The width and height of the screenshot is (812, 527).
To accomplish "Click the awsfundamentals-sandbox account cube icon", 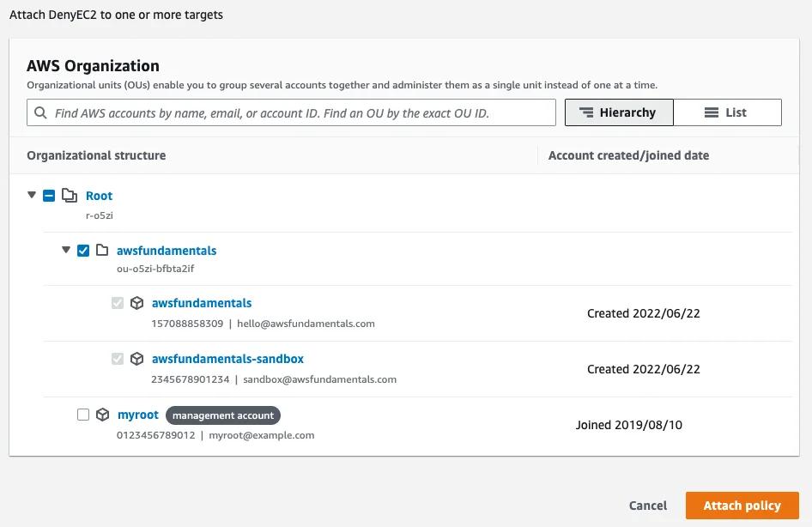I will [x=136, y=359].
